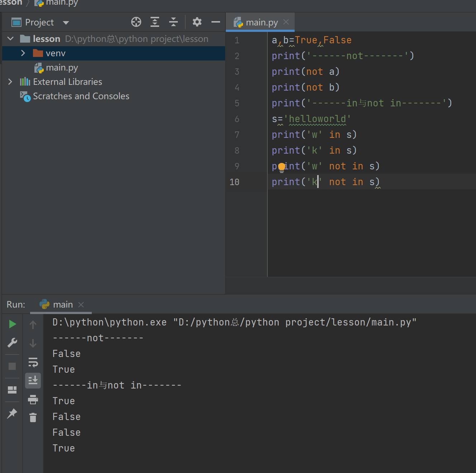Click the Run: panel label

16,305
